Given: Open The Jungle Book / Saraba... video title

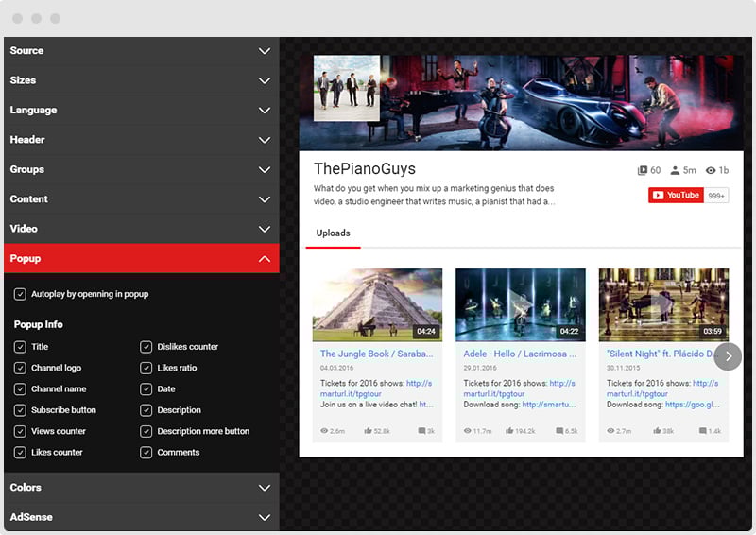Looking at the screenshot, I should click(376, 354).
